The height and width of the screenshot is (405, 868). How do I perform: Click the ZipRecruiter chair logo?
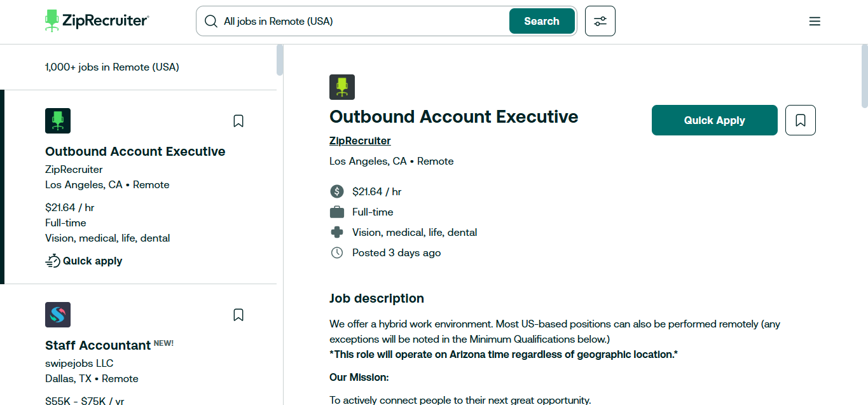(x=53, y=20)
